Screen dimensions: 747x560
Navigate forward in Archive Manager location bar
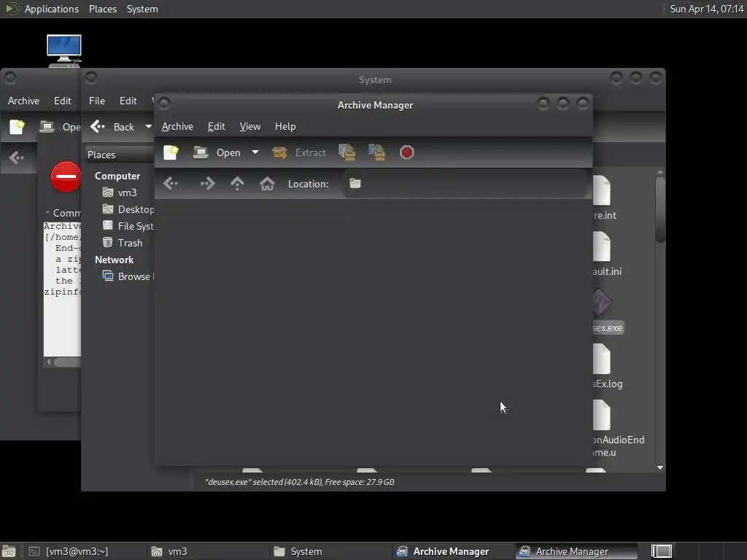pyautogui.click(x=208, y=184)
